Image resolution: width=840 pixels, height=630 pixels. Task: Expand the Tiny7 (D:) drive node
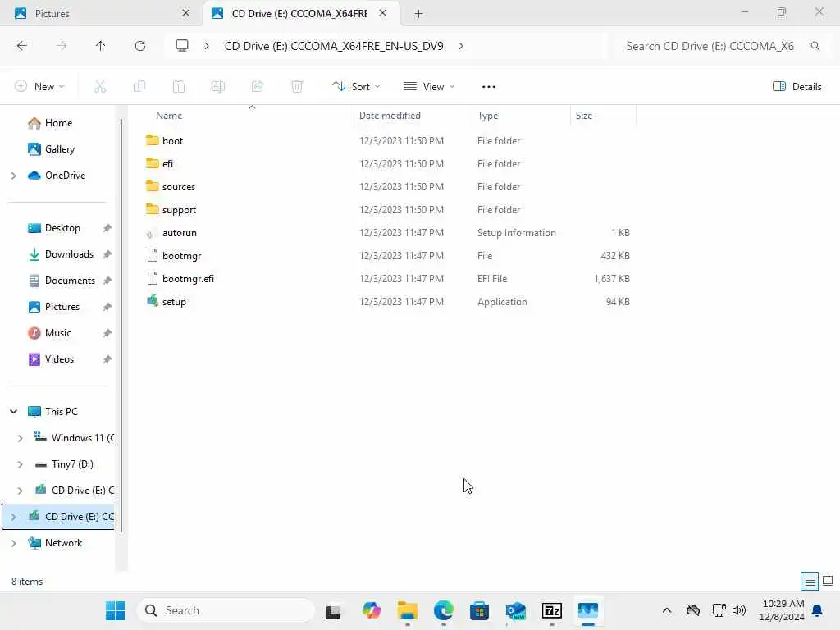(x=20, y=464)
